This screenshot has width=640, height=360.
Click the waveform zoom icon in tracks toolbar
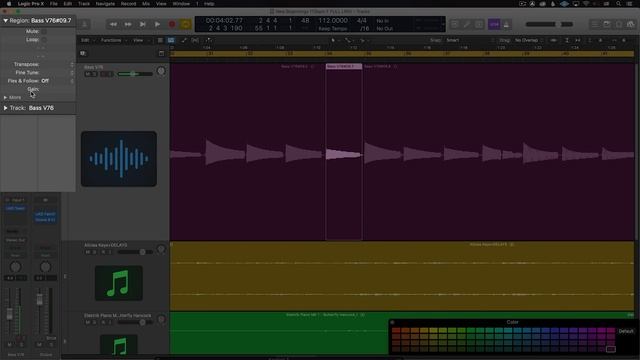[554, 40]
